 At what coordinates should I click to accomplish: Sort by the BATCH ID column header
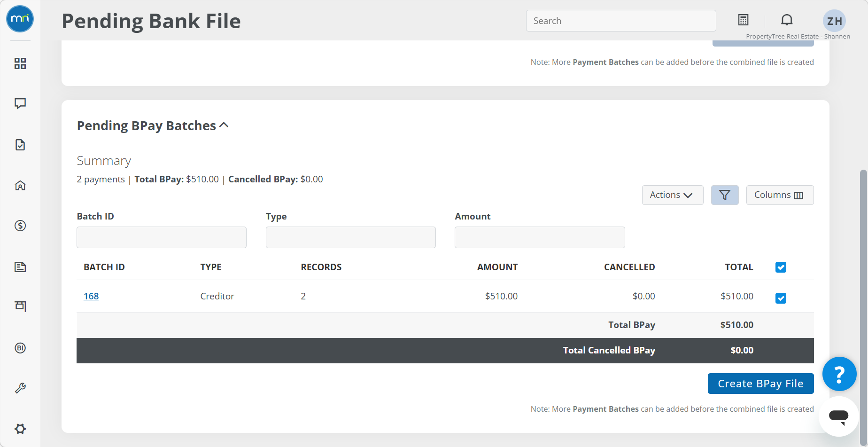pyautogui.click(x=104, y=267)
